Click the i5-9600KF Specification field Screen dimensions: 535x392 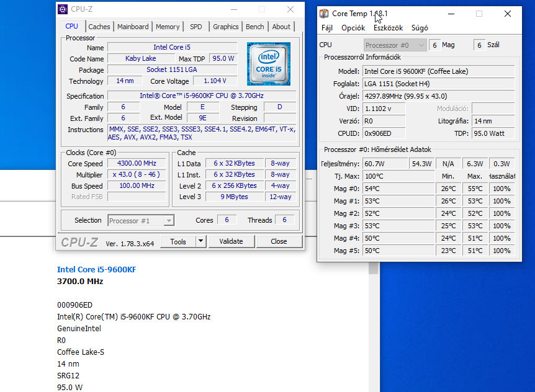202,96
